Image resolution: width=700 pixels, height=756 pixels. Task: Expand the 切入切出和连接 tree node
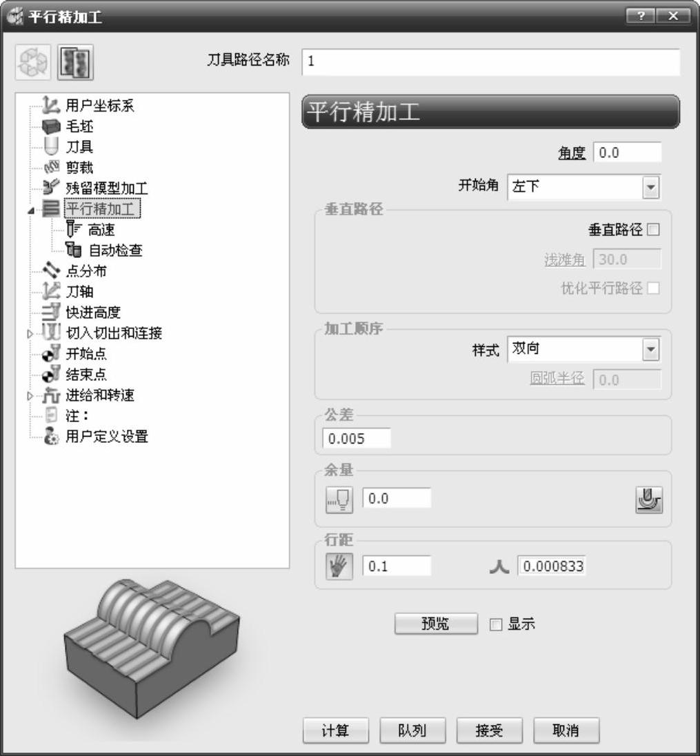30,334
